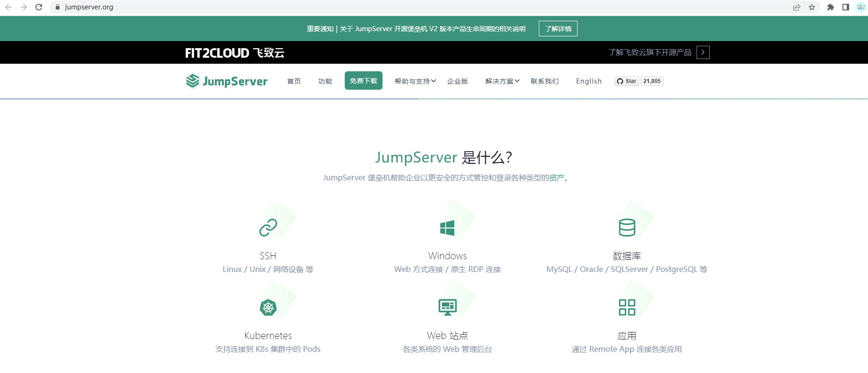Click the browser back arrow

pyautogui.click(x=8, y=7)
